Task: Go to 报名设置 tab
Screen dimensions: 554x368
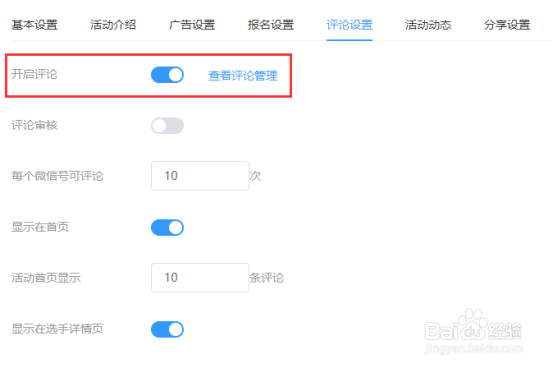Action: click(x=271, y=25)
